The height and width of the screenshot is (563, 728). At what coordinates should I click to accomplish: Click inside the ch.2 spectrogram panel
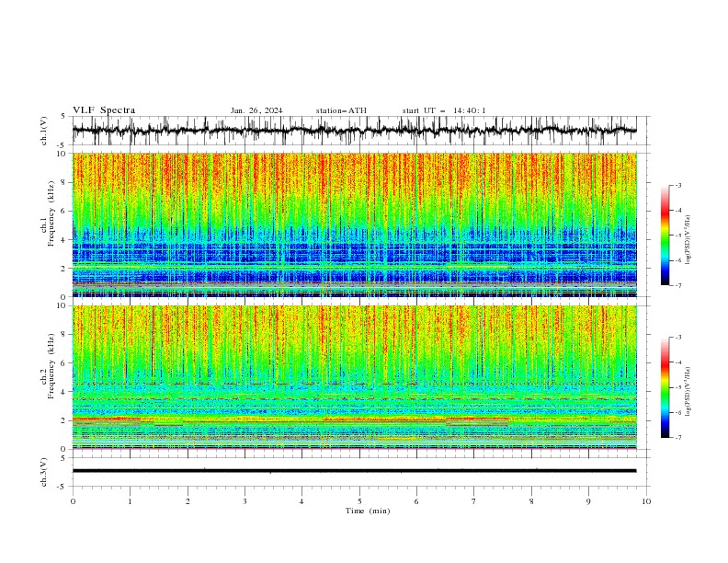tap(354, 377)
